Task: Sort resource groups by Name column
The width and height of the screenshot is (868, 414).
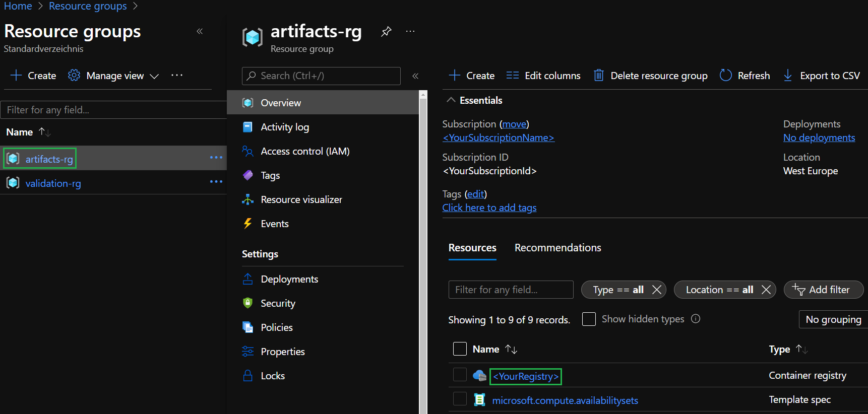Action: (x=28, y=132)
